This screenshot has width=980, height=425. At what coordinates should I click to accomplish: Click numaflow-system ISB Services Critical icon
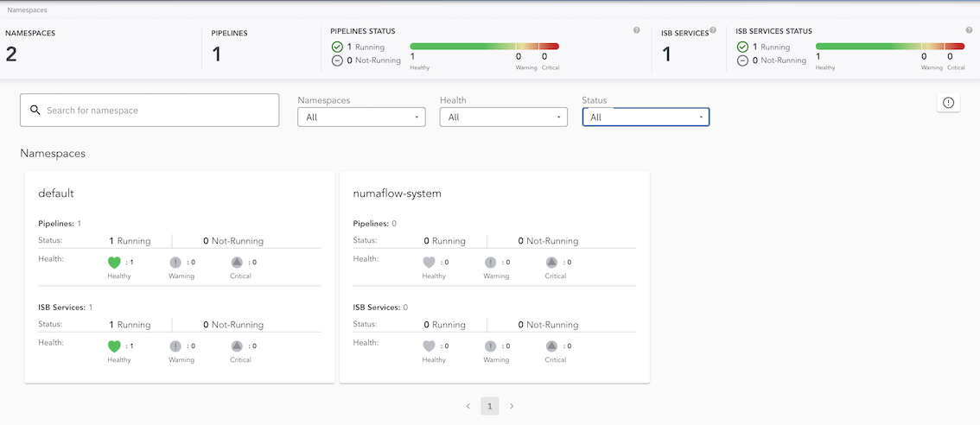click(551, 346)
